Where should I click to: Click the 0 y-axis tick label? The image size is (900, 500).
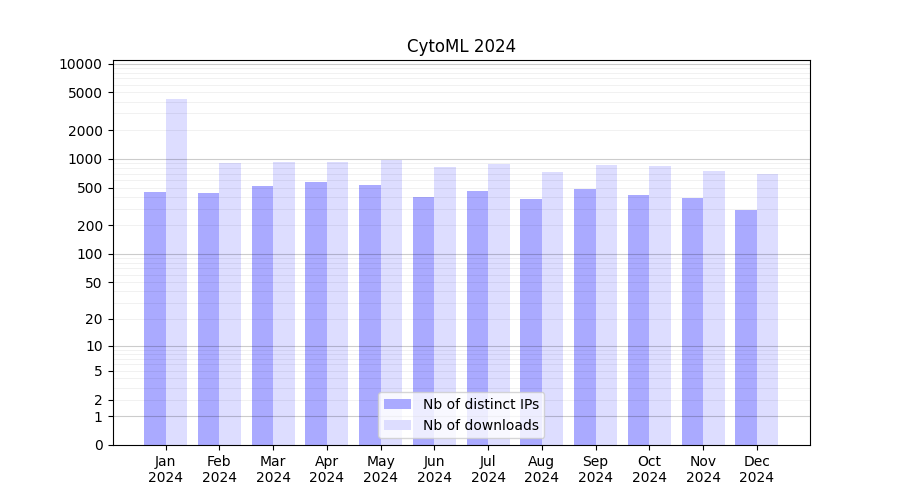click(98, 445)
